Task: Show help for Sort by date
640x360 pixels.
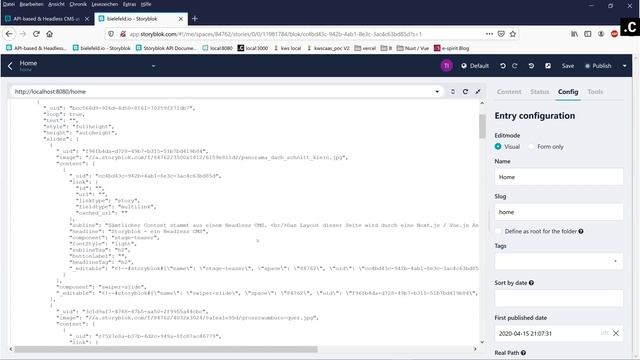Action: tap(531, 282)
